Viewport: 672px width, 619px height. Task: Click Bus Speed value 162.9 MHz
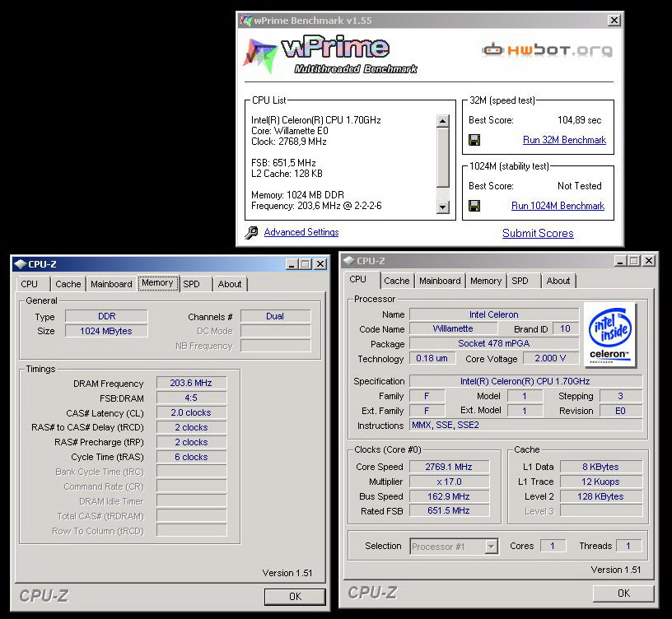449,496
